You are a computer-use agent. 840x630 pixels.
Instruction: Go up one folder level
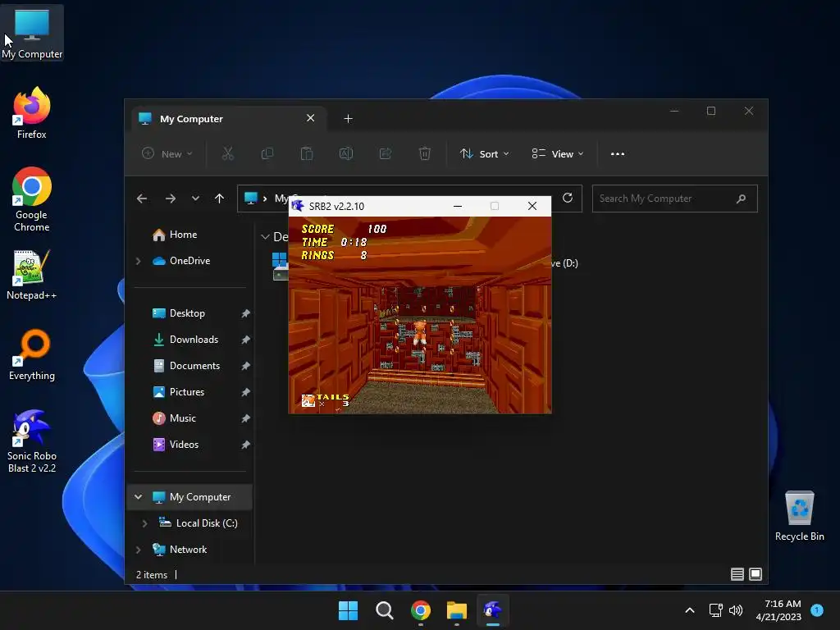click(219, 199)
